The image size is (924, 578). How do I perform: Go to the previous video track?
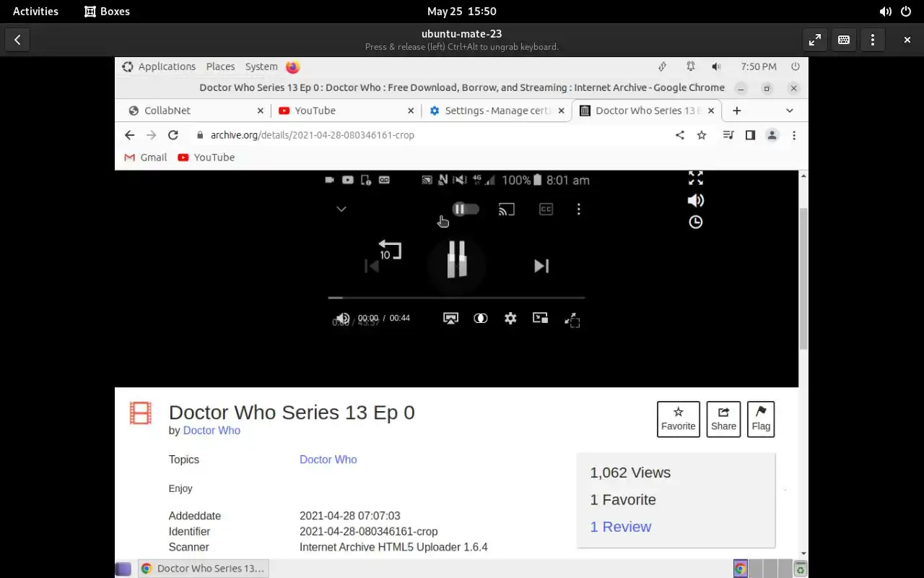371,267
